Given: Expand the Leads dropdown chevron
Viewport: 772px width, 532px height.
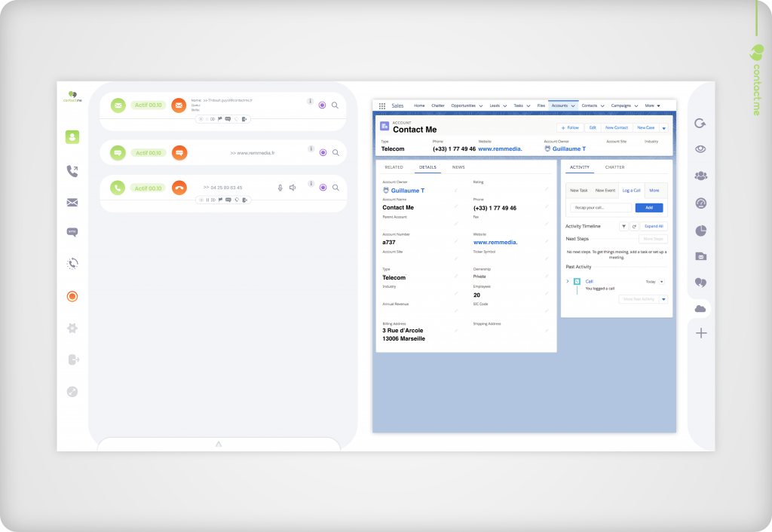Looking at the screenshot, I should click(504, 105).
